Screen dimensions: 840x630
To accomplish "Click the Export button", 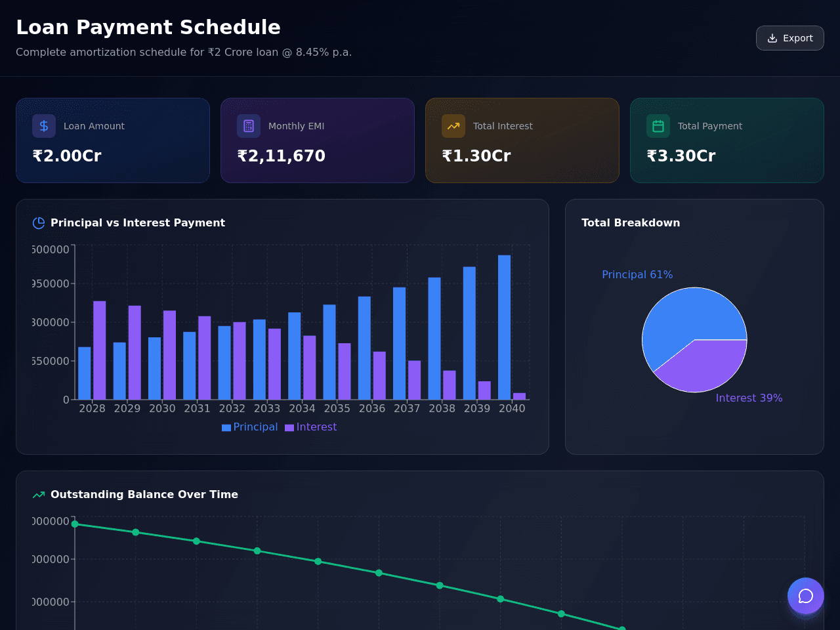I will point(789,38).
